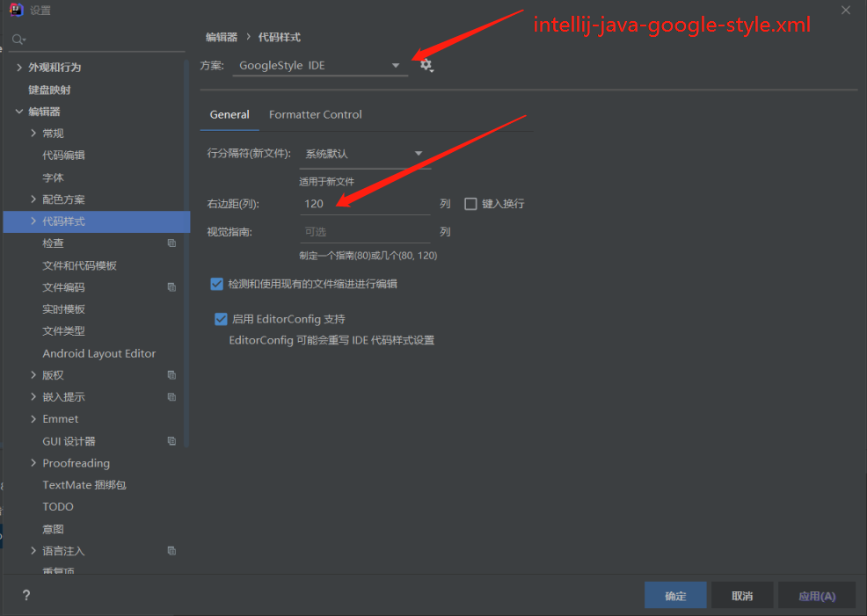Viewport: 867px width, 616px height.
Task: Click the 右边距 input field showing 120
Action: point(365,204)
